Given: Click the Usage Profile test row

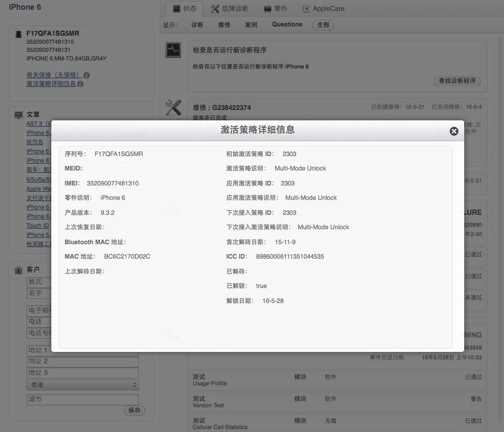Looking at the screenshot, I should point(337,380).
